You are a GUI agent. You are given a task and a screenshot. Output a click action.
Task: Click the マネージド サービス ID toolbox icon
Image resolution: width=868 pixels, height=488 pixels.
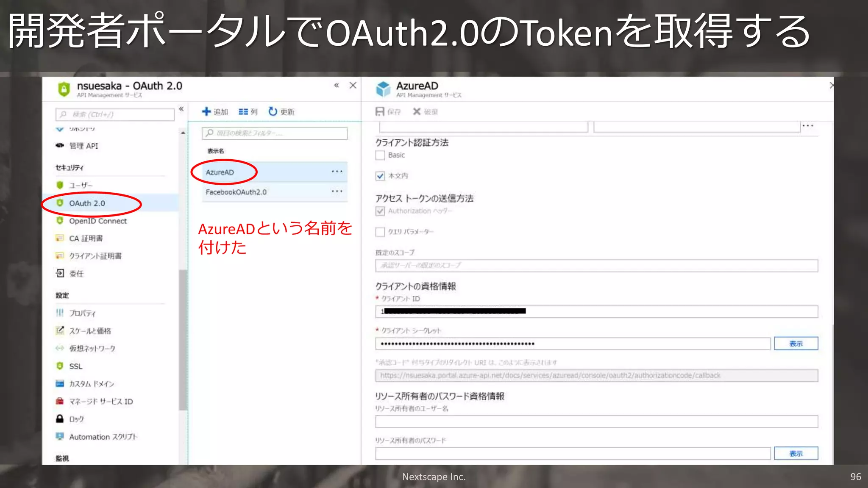[x=60, y=401]
